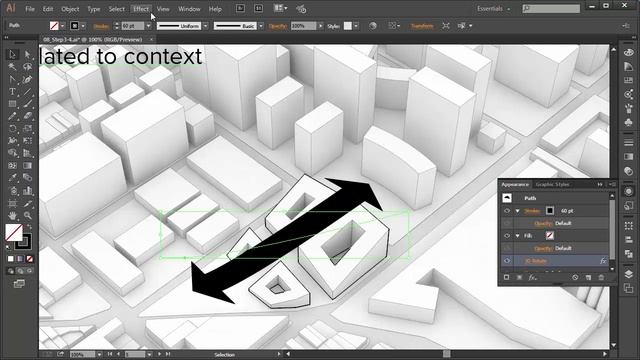The height and width of the screenshot is (360, 640).
Task: Open Uniform width profile dropdown
Action: [205, 26]
